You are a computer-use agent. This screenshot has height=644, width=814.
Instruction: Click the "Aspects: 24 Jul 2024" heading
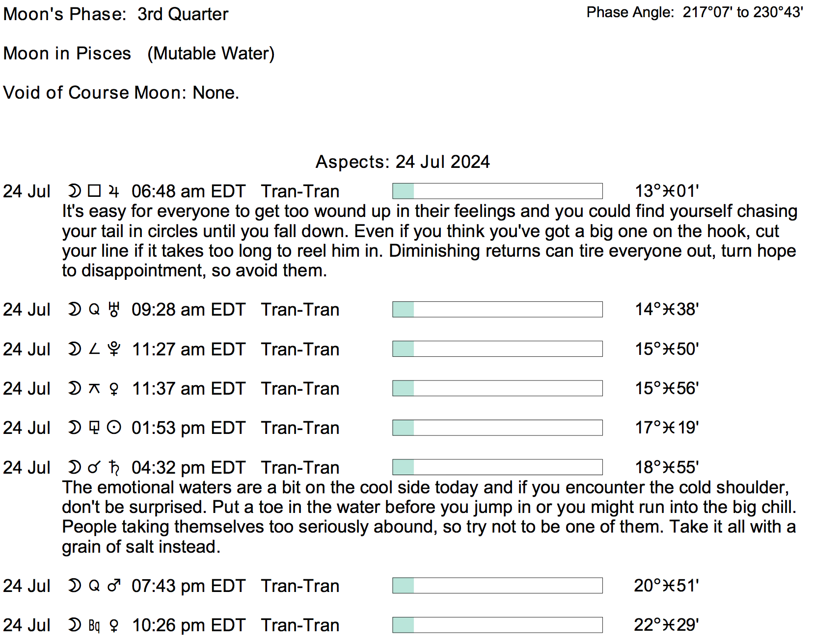(x=402, y=161)
